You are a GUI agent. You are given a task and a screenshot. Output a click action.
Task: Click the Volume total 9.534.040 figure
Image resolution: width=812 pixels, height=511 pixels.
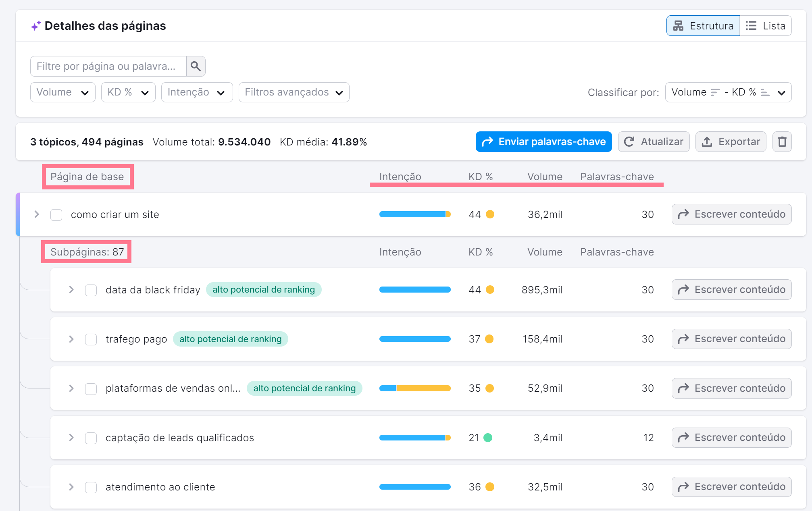pos(244,142)
